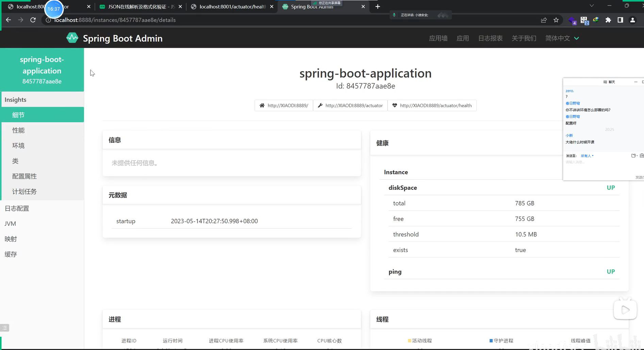Open 映射 in the sidebar
644x350 pixels.
click(x=43, y=239)
